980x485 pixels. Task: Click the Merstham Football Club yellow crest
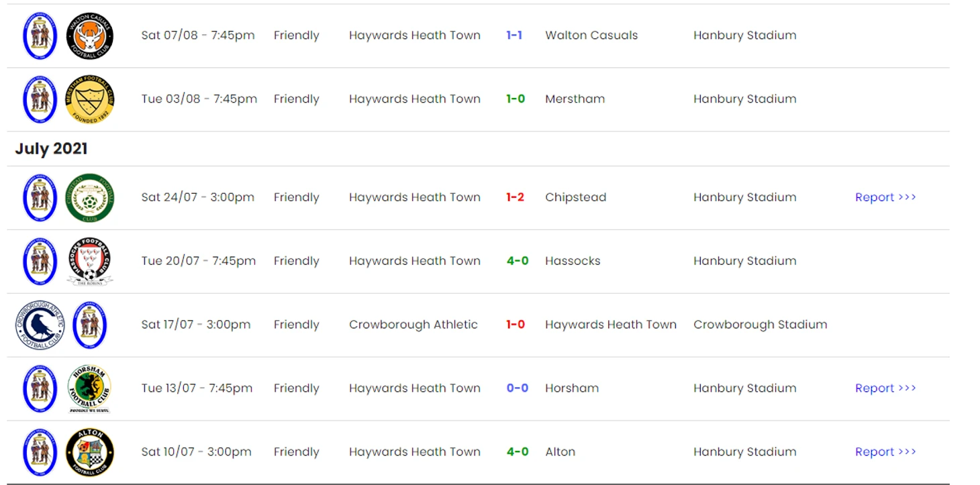90,99
